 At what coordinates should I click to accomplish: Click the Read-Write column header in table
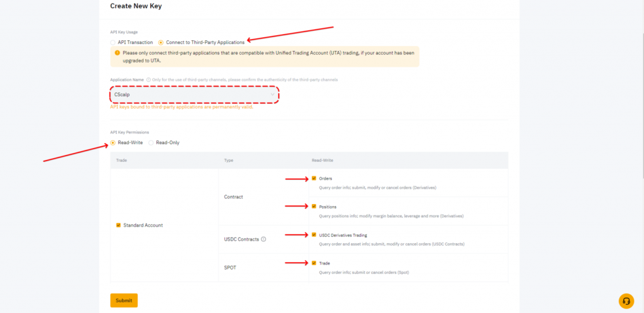click(321, 161)
